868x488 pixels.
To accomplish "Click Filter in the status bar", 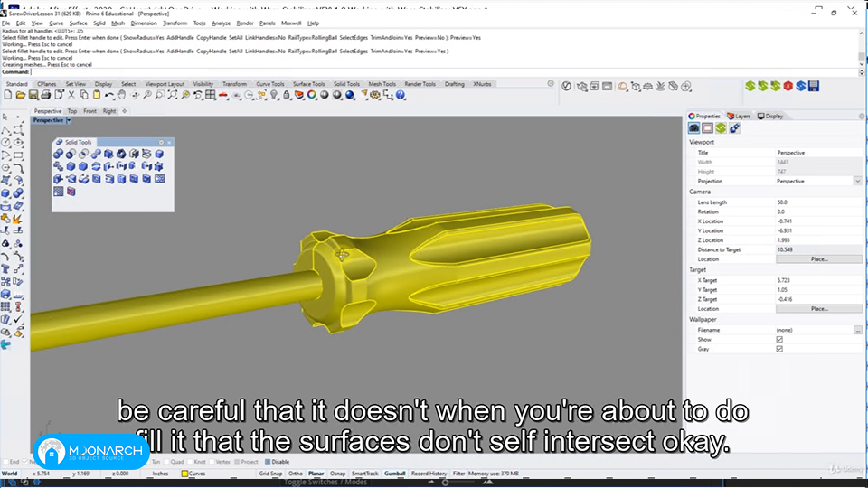I will (459, 474).
